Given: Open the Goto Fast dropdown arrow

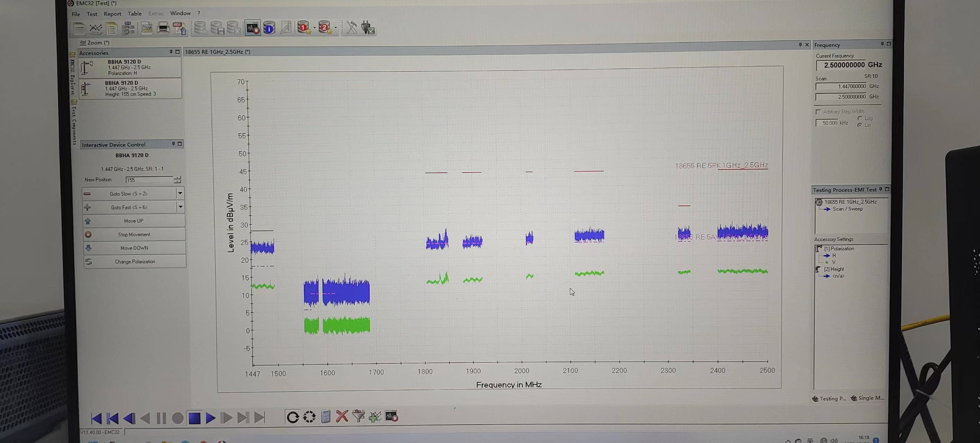Looking at the screenshot, I should point(180,207).
